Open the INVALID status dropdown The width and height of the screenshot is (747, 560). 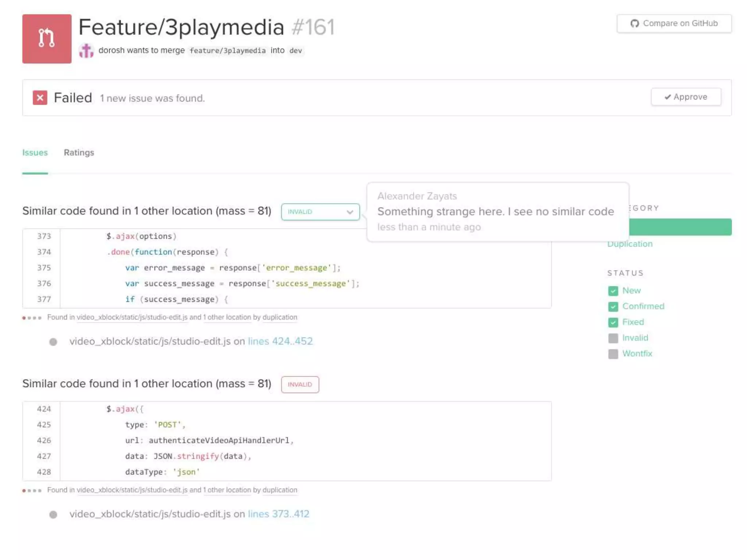coord(320,212)
